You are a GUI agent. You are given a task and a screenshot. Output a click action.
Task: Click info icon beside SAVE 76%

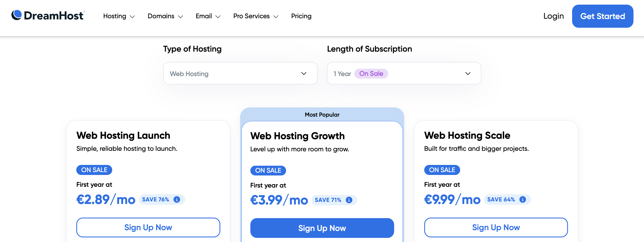[177, 200]
